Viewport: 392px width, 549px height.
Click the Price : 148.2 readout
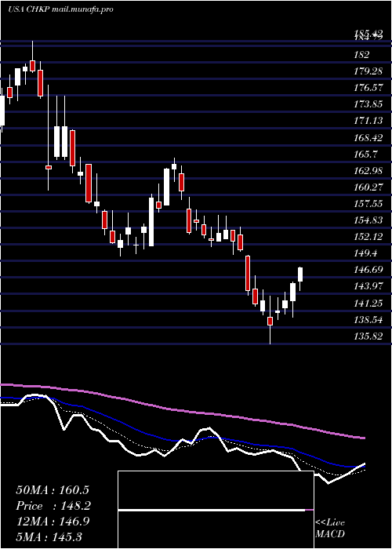coord(53,506)
